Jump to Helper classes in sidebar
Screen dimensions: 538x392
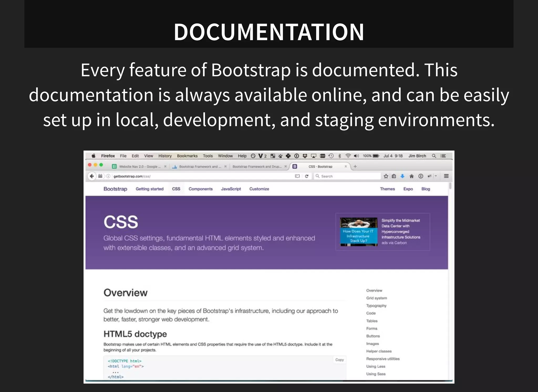[x=379, y=351]
